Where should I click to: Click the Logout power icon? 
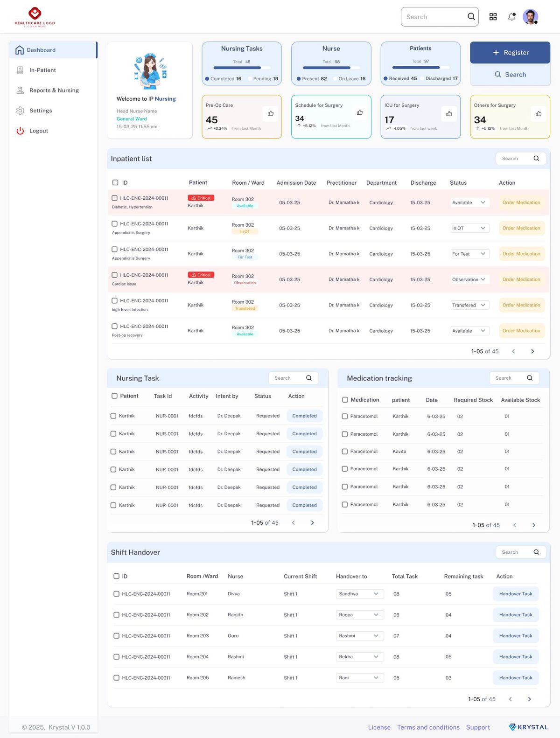click(20, 131)
